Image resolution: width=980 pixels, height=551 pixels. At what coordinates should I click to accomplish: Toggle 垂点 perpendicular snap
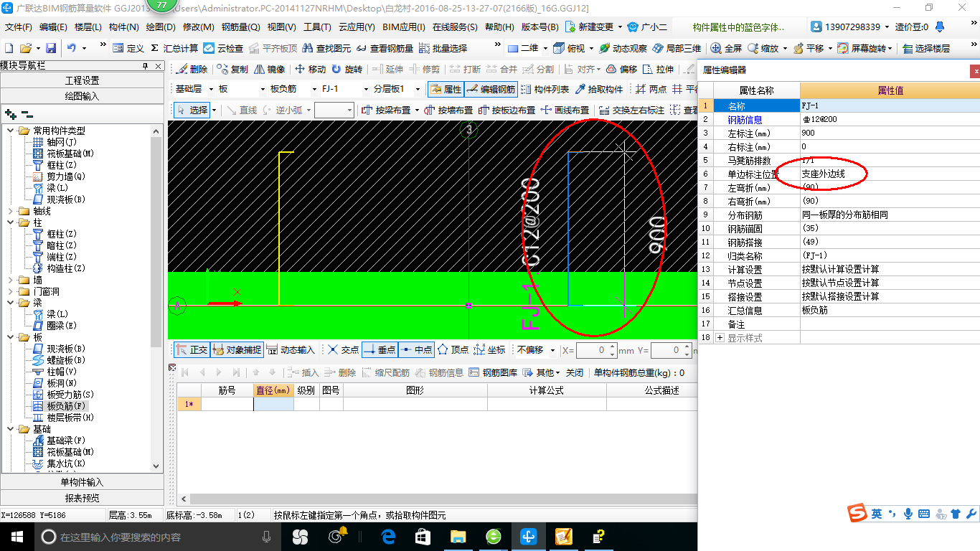(380, 349)
